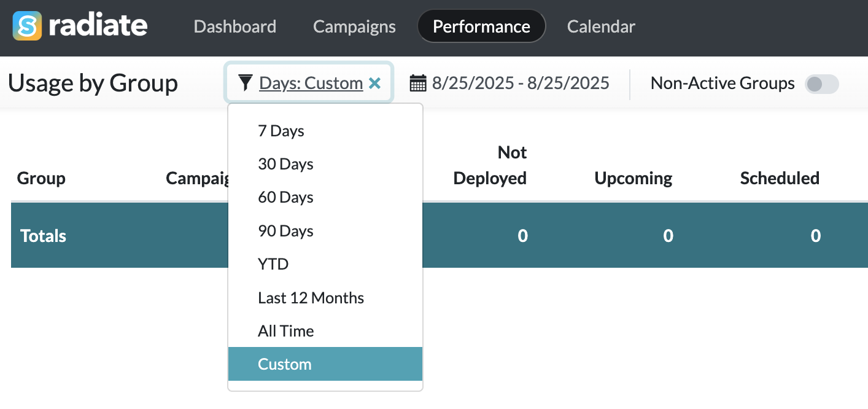The width and height of the screenshot is (868, 409).
Task: Open the Campaigns tab
Action: click(354, 26)
